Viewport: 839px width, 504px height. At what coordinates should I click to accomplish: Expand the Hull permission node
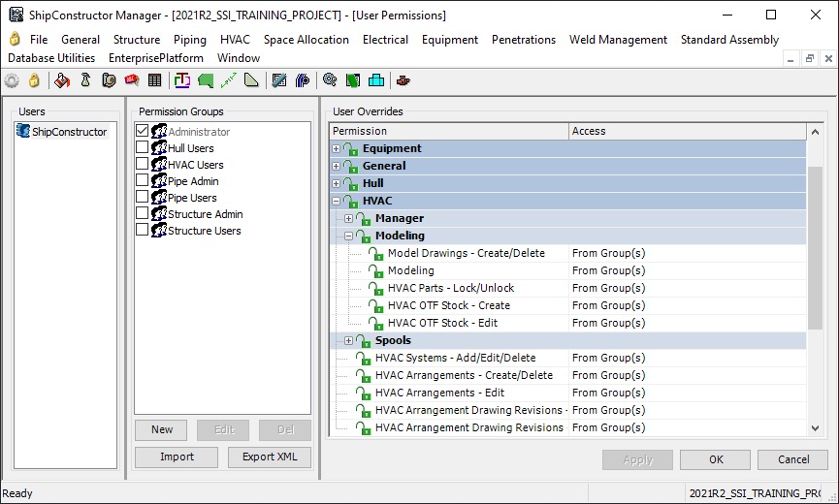(x=336, y=184)
